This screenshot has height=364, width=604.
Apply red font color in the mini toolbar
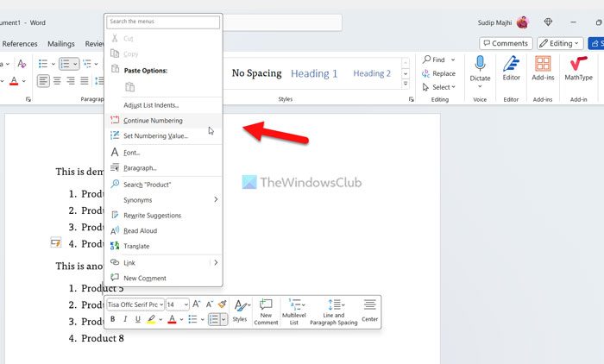tap(172, 319)
